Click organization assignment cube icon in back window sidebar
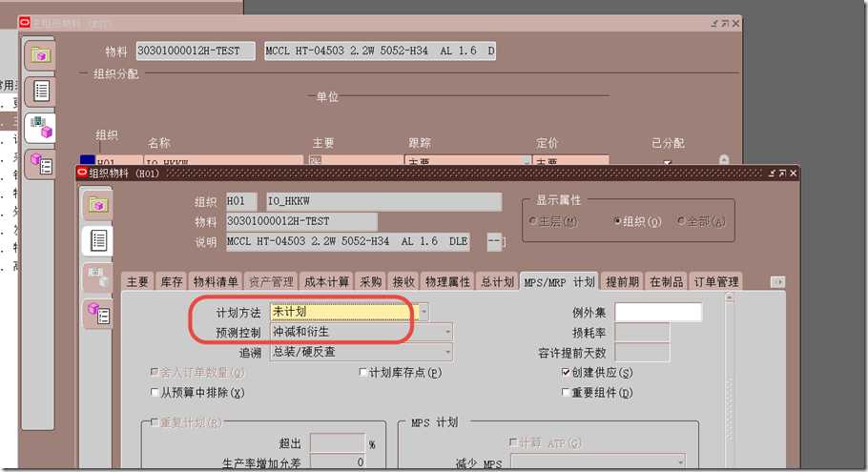 [40, 127]
